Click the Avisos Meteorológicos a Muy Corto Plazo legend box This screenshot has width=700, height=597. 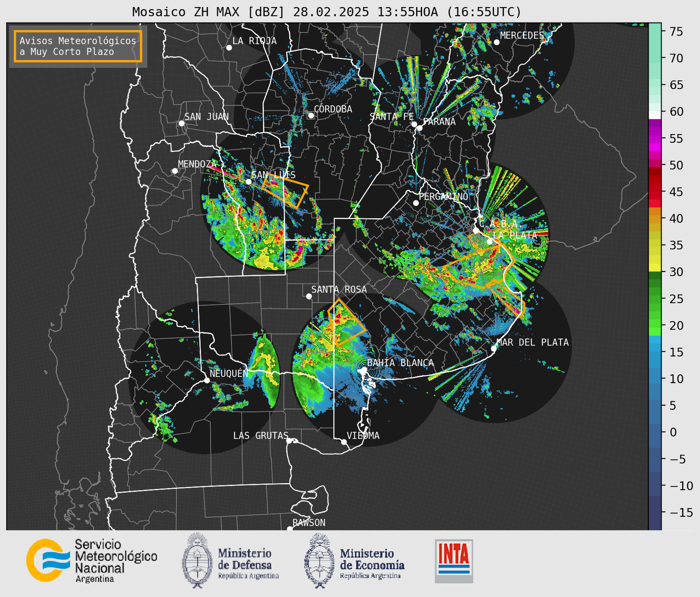[x=78, y=46]
